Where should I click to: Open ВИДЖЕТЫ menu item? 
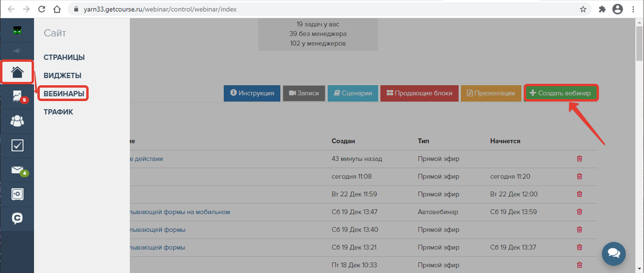(62, 76)
